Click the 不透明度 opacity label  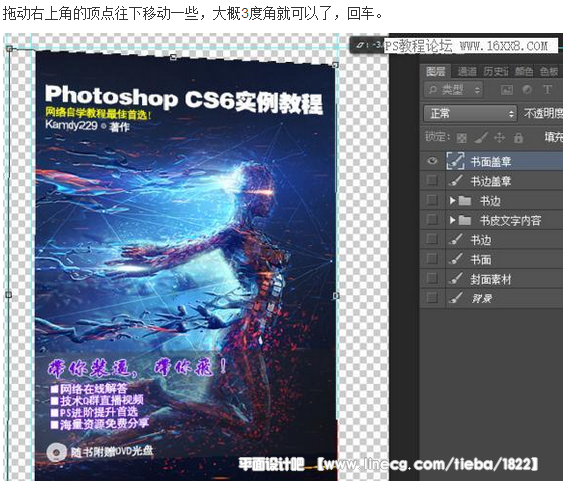[x=544, y=113]
